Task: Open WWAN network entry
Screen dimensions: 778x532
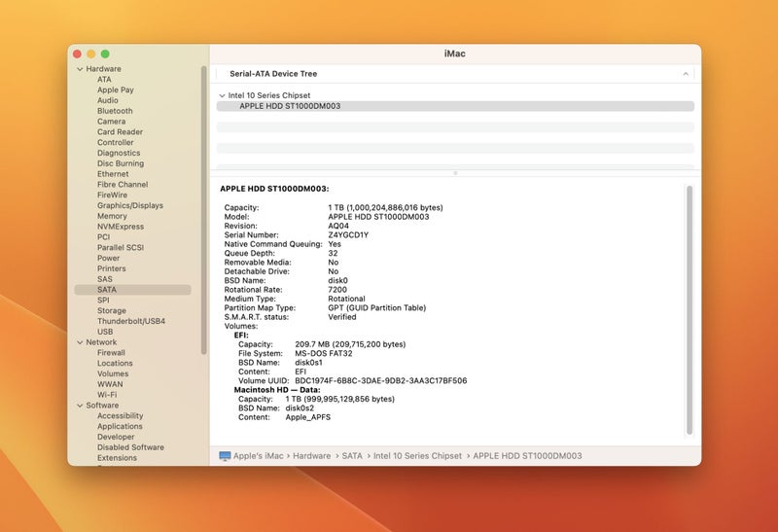Action: click(110, 384)
